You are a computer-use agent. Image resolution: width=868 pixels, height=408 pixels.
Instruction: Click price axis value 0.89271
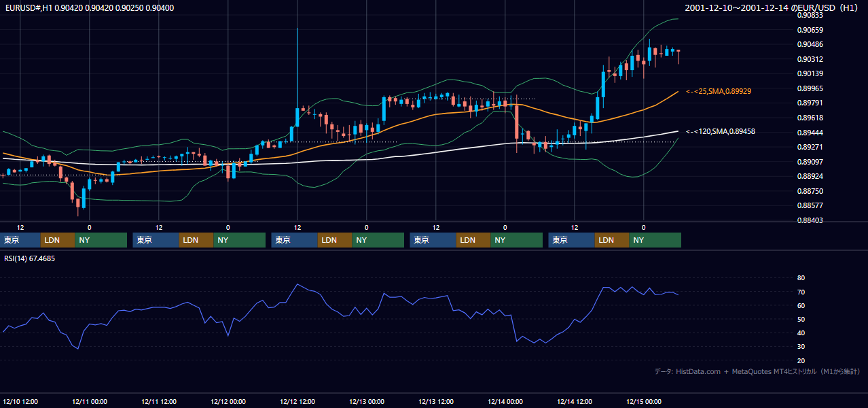(x=810, y=147)
